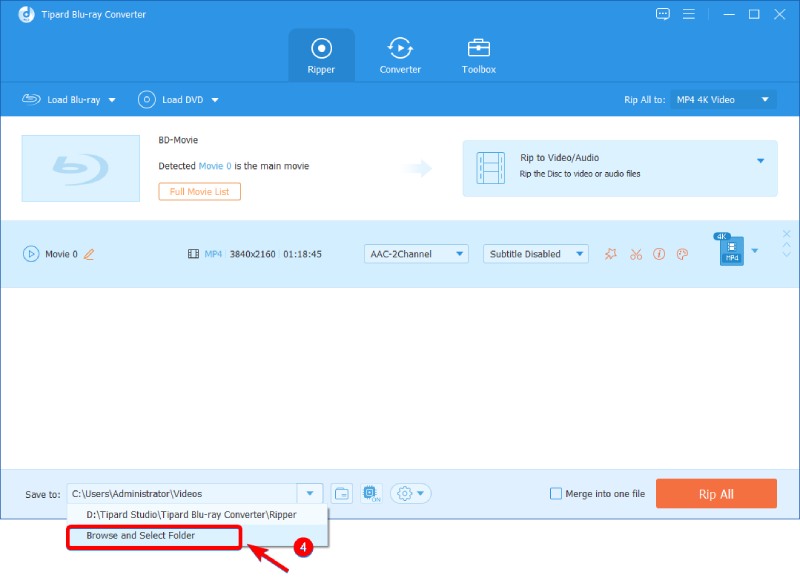Expand the Load Blu-ray dropdown arrow
The width and height of the screenshot is (800, 581).
[x=112, y=100]
